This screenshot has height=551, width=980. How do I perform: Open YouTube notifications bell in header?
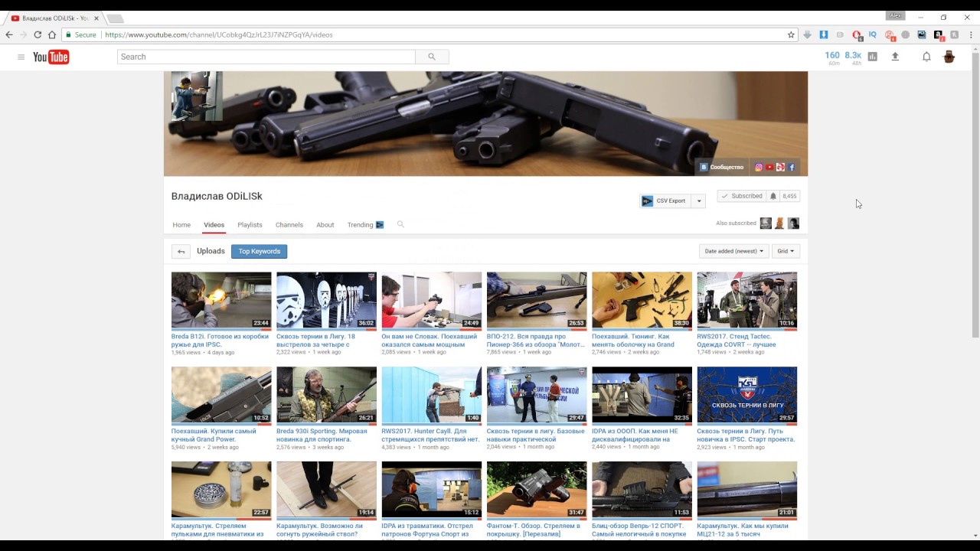926,57
